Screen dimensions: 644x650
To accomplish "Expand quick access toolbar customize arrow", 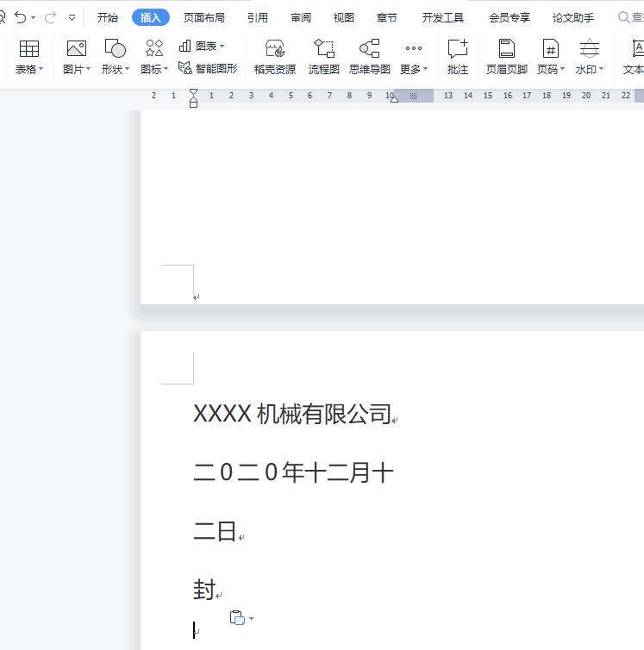I will point(72,18).
